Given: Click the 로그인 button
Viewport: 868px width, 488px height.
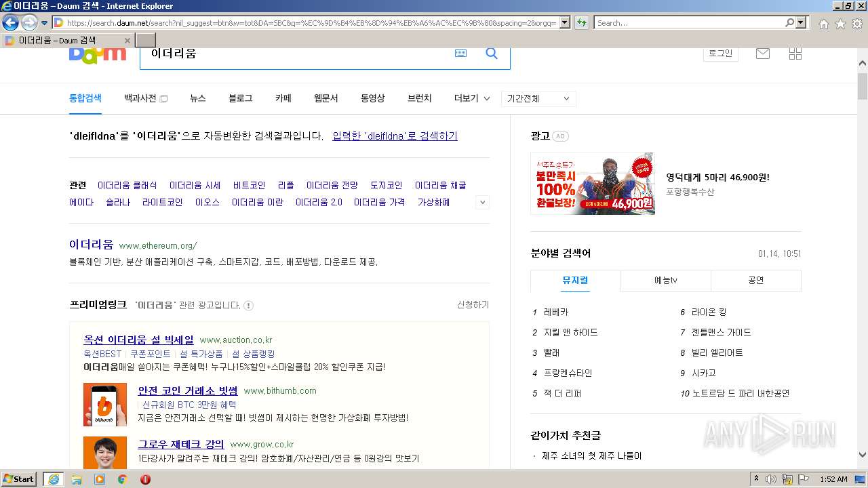Looking at the screenshot, I should click(720, 54).
